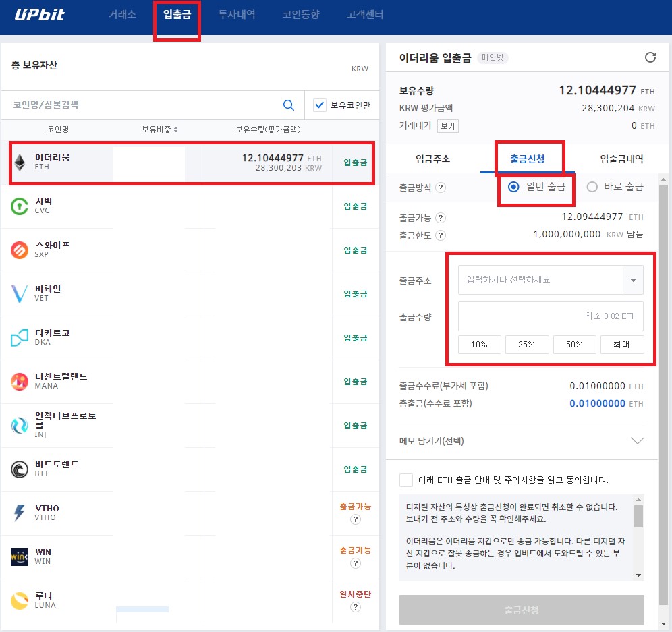
Task: Click the 출금주소 input field
Action: click(x=540, y=280)
